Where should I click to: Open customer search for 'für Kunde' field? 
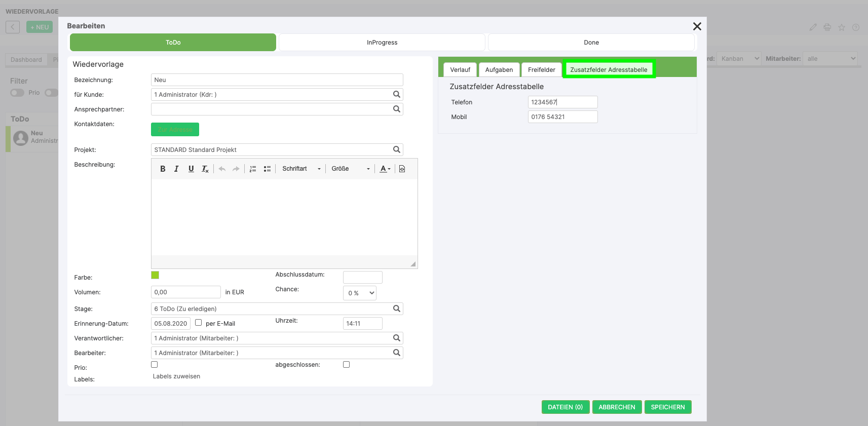coord(397,94)
